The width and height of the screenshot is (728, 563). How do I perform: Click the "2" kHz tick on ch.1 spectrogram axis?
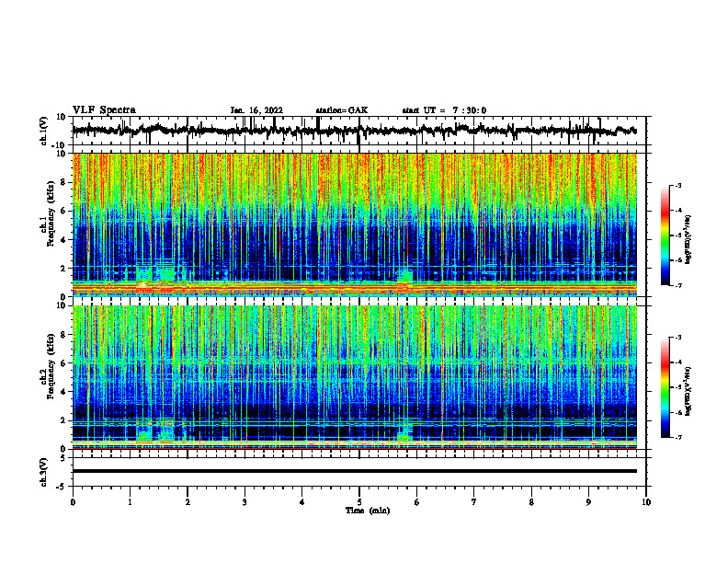click(63, 268)
